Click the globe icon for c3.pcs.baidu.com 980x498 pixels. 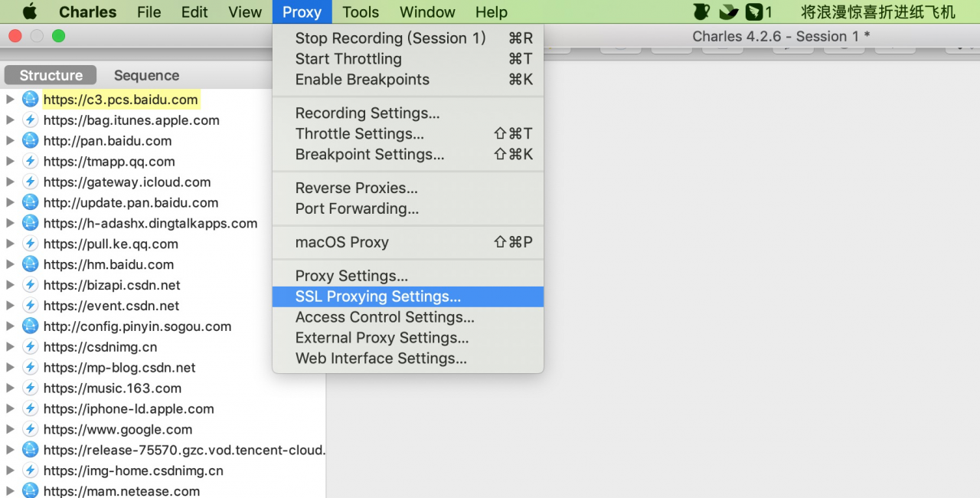(x=30, y=99)
